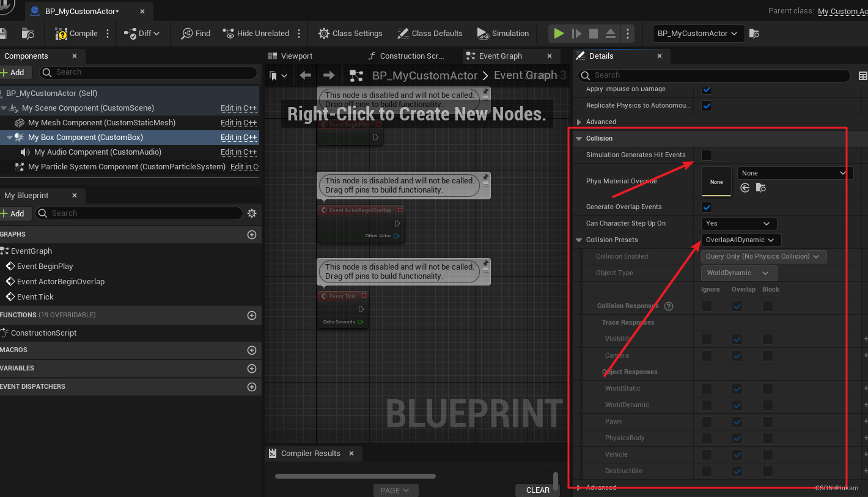868x497 pixels.
Task: Click the Phys Material None thumbnail
Action: (x=716, y=182)
